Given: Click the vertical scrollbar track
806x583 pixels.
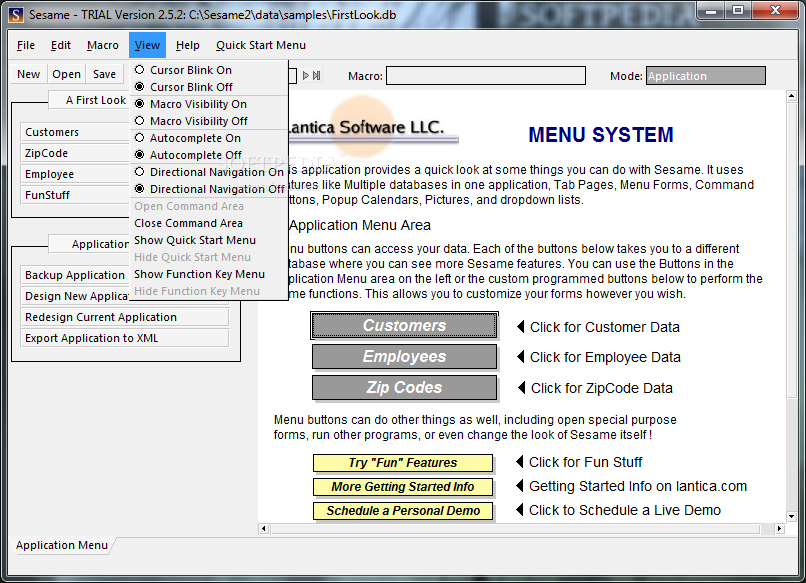Looking at the screenshot, I should 791,306.
